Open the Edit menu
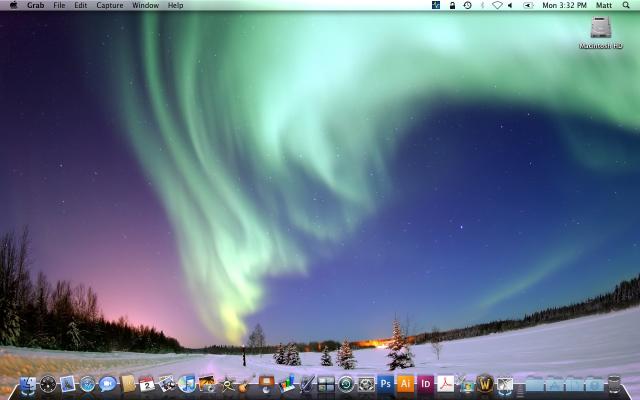This screenshot has height=400, width=640. (80, 5)
